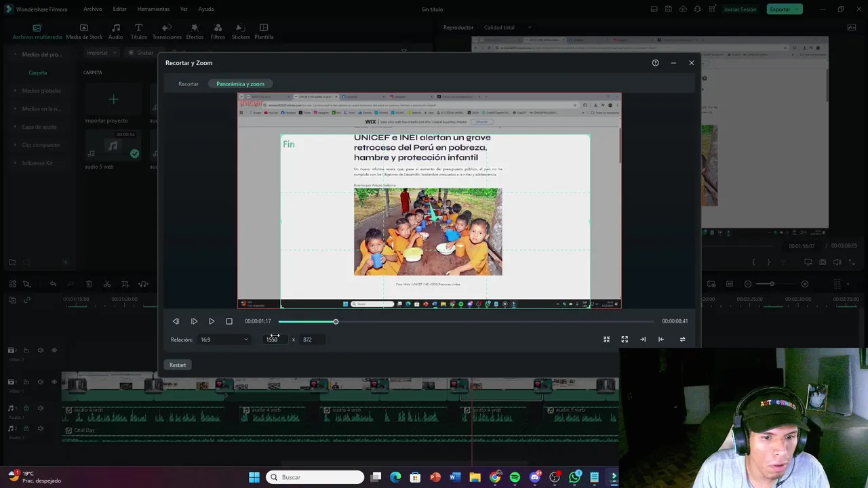
Task: Click the delete trash icon in timeline toolbar
Action: click(x=89, y=284)
